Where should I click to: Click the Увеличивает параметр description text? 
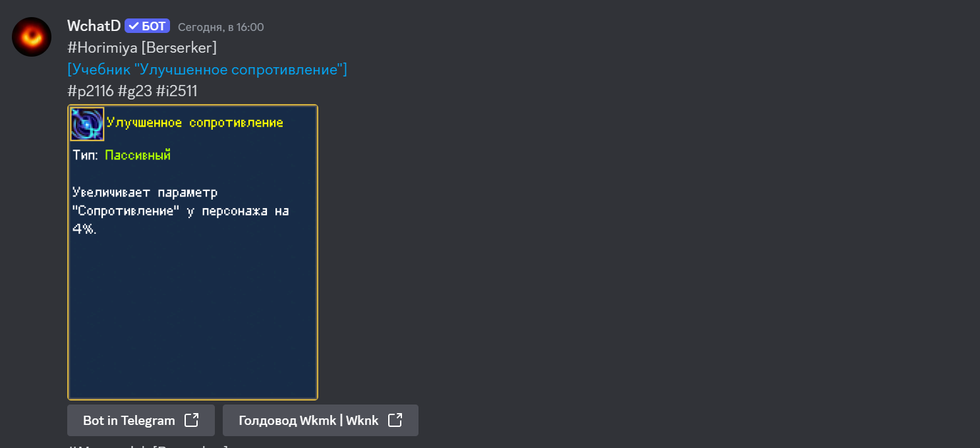pos(145,192)
